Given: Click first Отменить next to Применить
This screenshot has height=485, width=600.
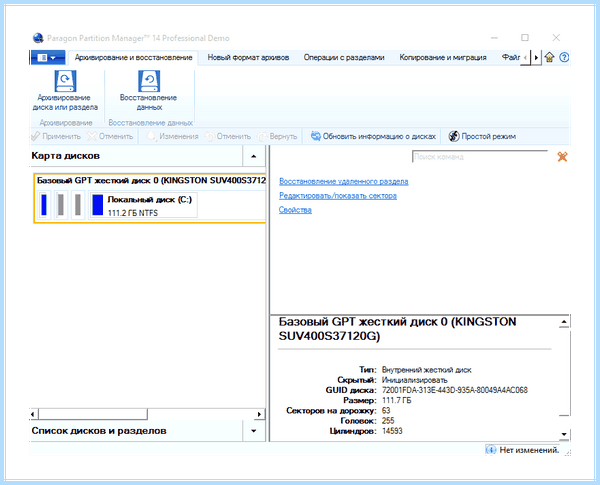Looking at the screenshot, I should coord(110,136).
